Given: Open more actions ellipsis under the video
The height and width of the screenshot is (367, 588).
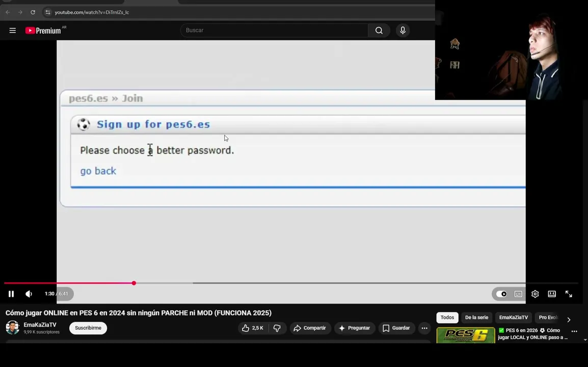Looking at the screenshot, I should pyautogui.click(x=424, y=328).
